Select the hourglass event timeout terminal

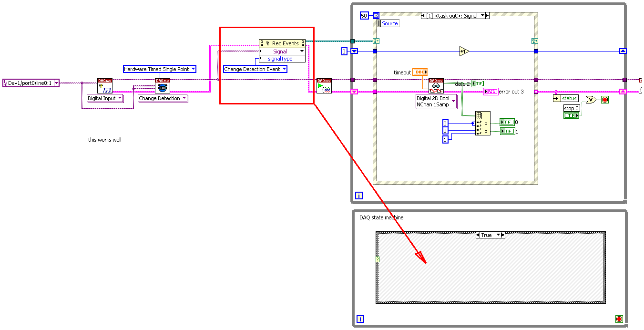pos(376,16)
